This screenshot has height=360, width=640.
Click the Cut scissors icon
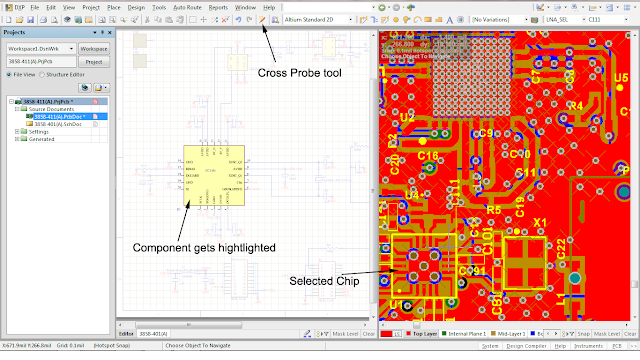[147, 20]
